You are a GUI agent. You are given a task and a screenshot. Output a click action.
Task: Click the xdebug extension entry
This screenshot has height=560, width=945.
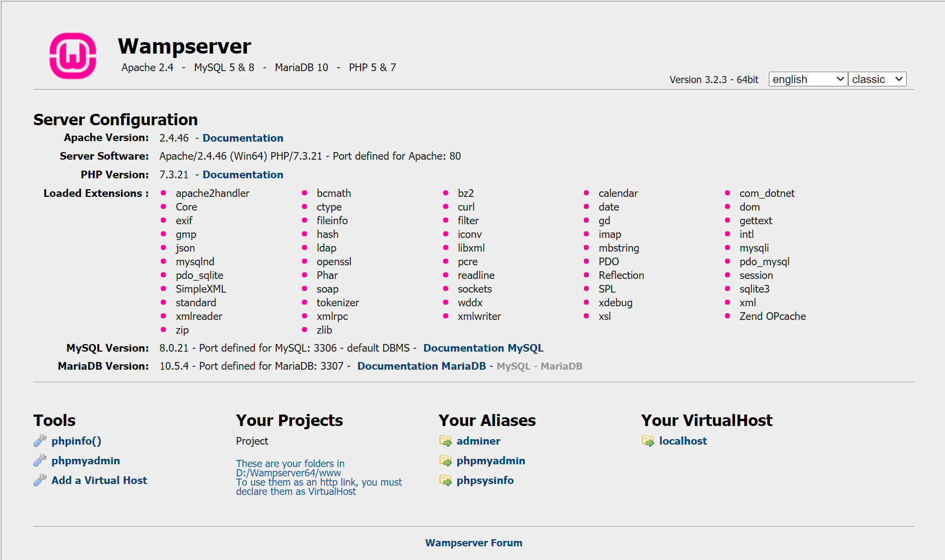coord(615,302)
